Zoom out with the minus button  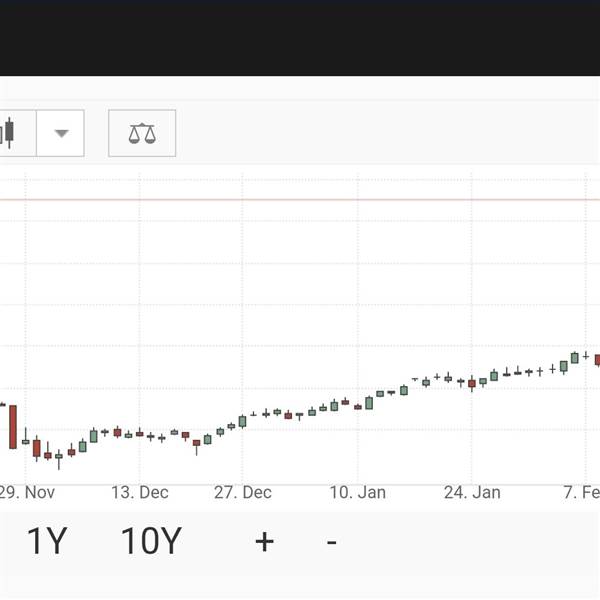(x=332, y=542)
